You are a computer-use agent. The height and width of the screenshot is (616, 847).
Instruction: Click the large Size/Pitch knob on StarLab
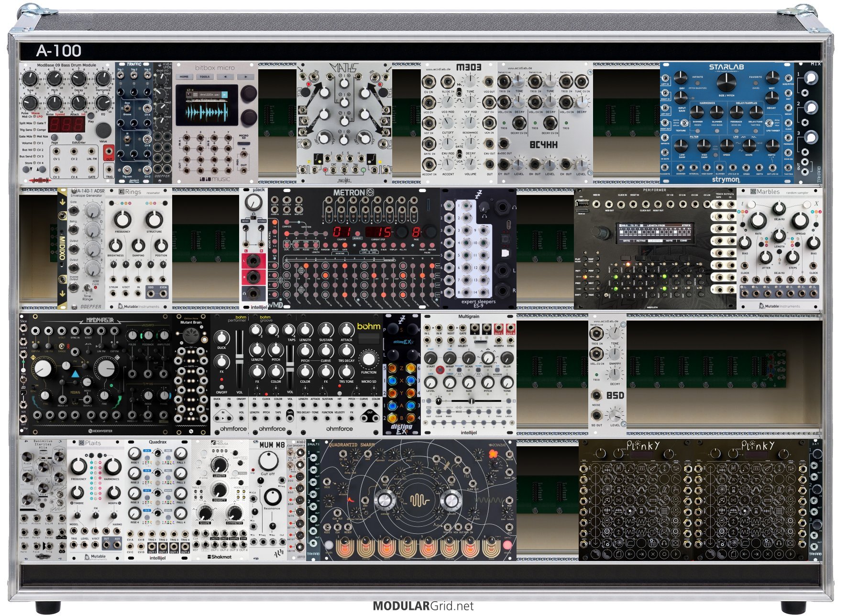(x=726, y=82)
